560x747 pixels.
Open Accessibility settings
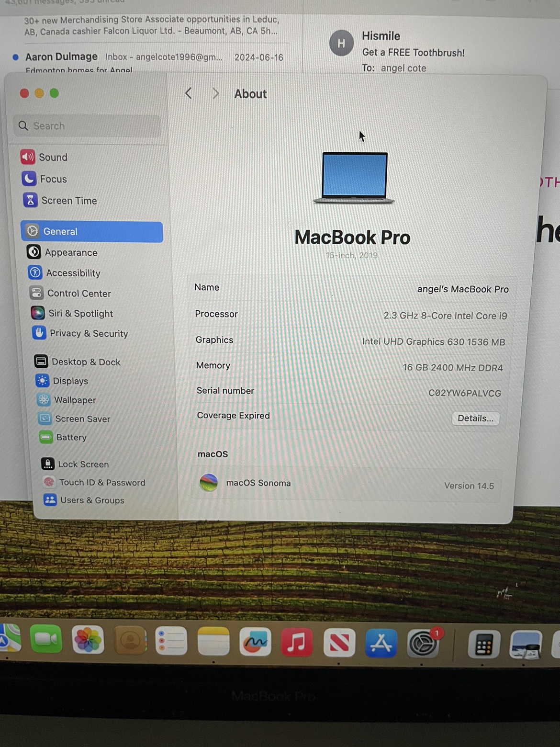click(65, 273)
